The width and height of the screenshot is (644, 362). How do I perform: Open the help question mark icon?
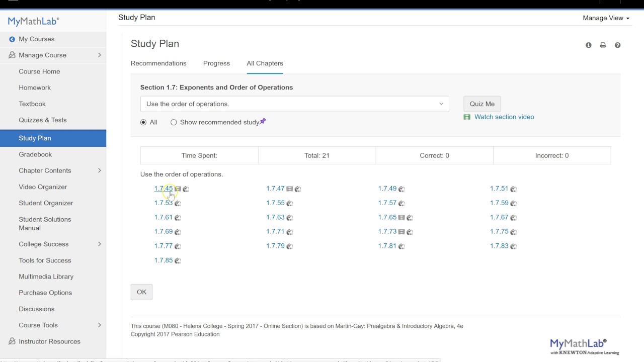(x=617, y=45)
